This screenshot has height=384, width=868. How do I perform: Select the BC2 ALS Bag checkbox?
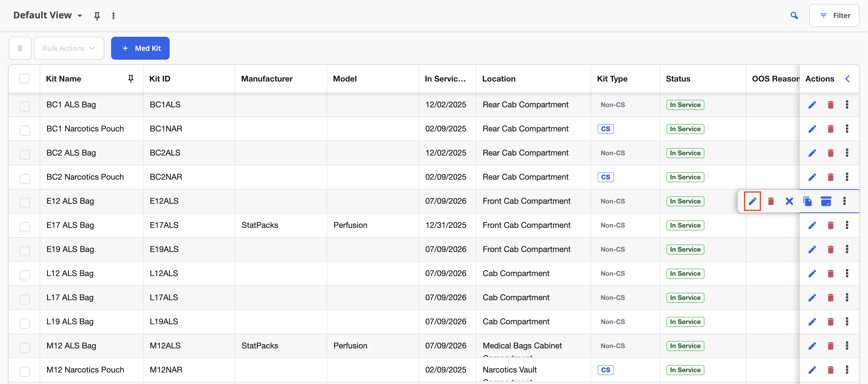coord(25,155)
